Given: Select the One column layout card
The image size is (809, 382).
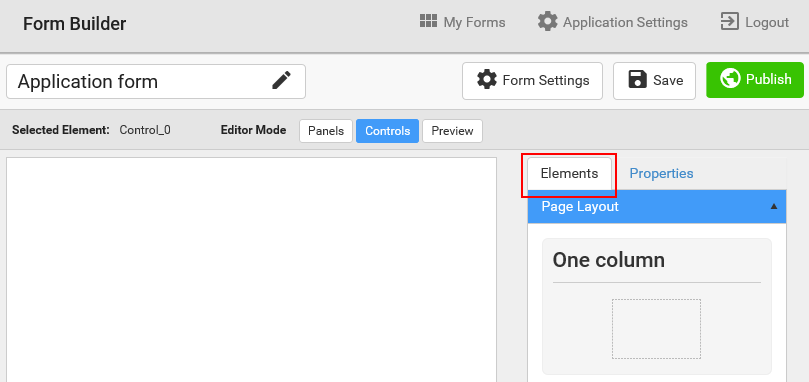Looking at the screenshot, I should pos(656,306).
